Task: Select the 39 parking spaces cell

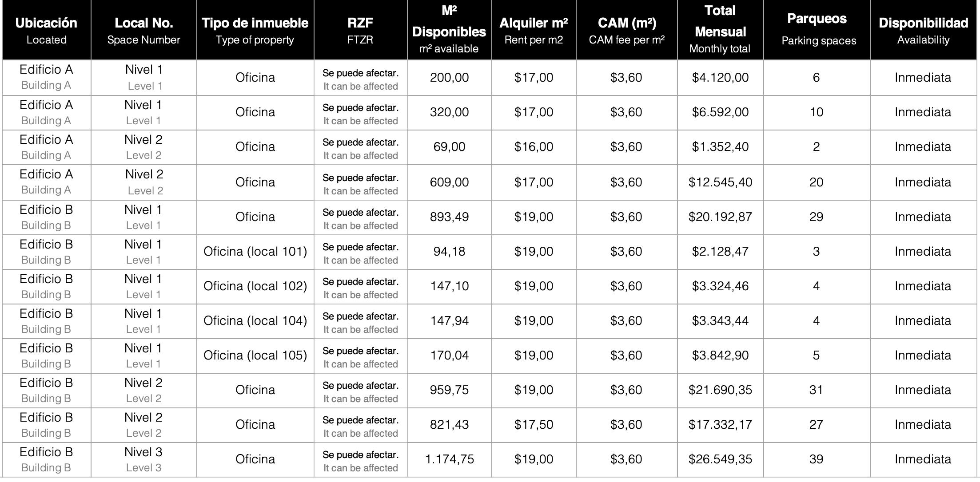Action: (816, 459)
